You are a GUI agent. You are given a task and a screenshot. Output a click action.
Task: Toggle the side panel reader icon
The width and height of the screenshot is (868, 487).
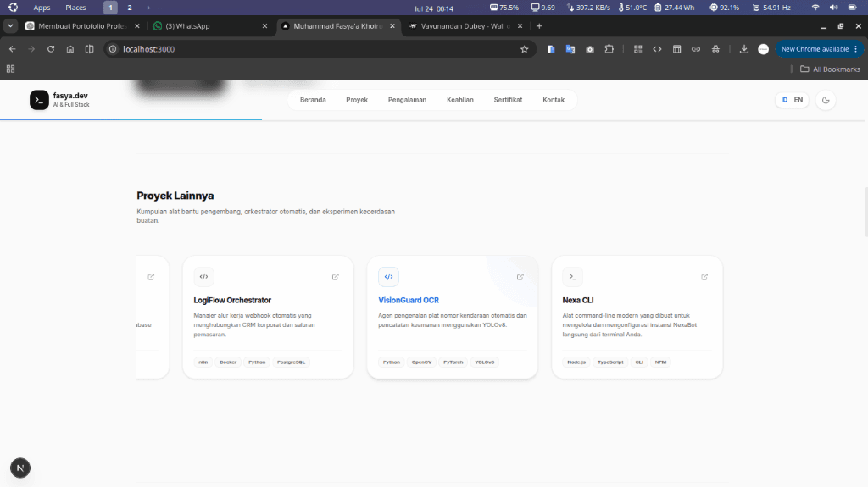point(89,49)
